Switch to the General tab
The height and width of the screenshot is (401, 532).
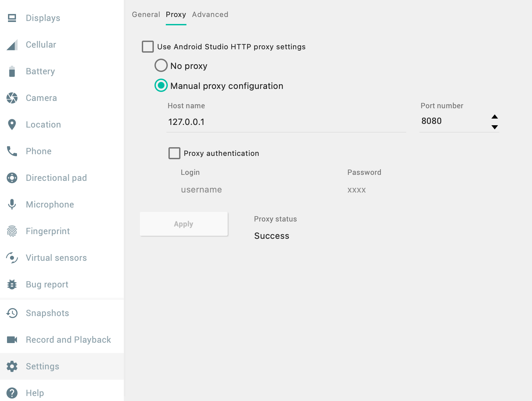coord(146,15)
